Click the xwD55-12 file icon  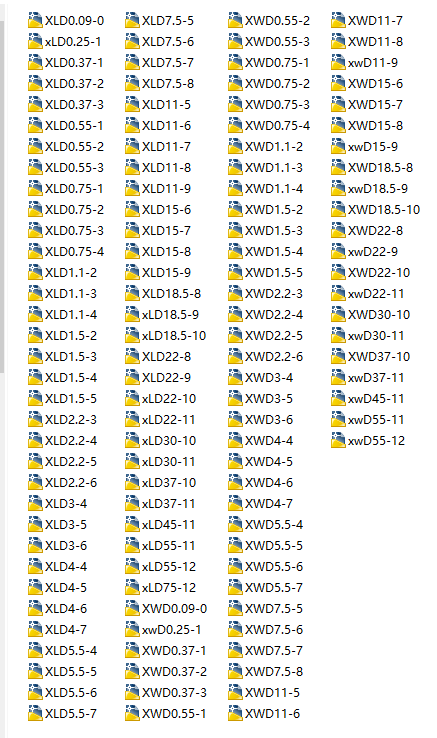coord(339,441)
